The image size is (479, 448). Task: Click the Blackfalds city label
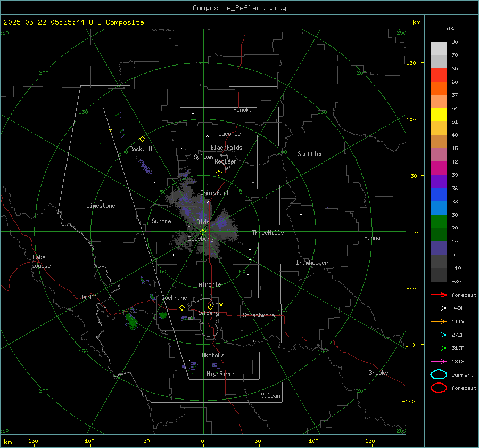[226, 148]
